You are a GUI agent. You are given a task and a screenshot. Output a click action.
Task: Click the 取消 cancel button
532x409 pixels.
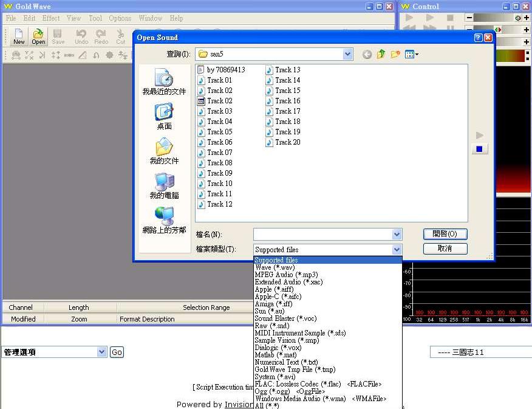pyautogui.click(x=445, y=249)
